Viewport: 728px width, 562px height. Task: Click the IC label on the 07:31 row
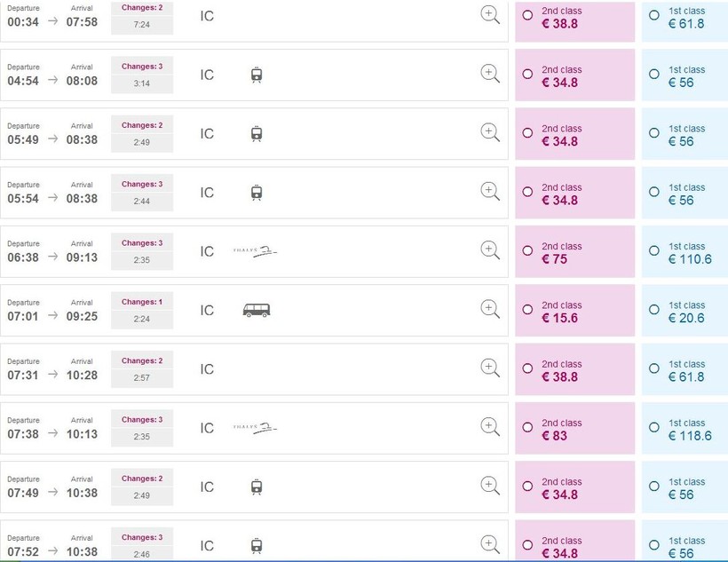tap(207, 369)
